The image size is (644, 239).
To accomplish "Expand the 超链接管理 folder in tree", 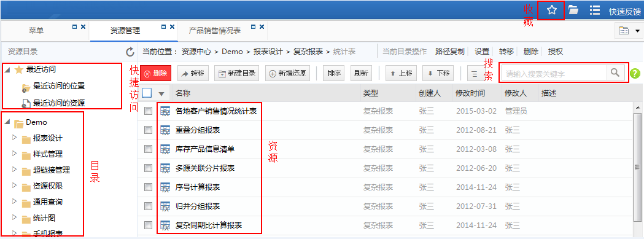I will click(14, 170).
